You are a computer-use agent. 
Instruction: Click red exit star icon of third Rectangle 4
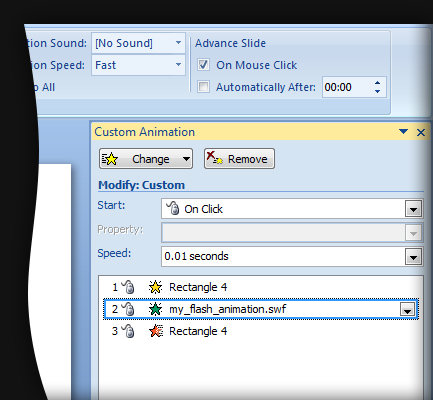coord(156,331)
